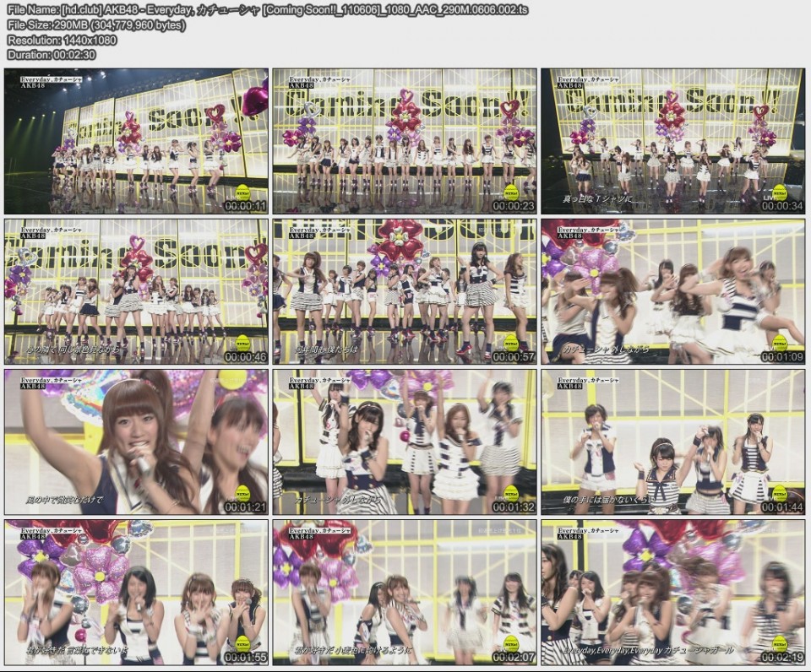The width and height of the screenshot is (811, 672).
Task: Select the Resolution 1440x1080 line
Action: pos(62,40)
